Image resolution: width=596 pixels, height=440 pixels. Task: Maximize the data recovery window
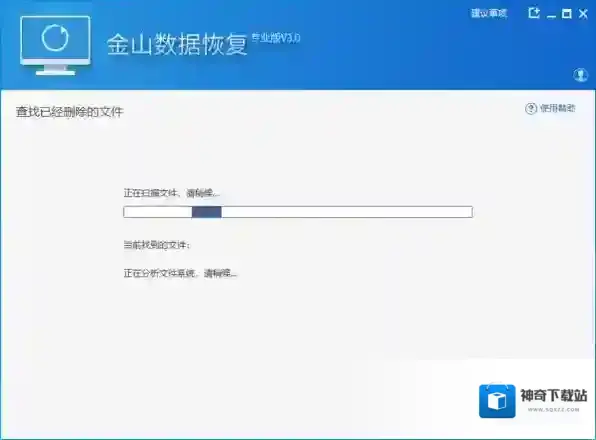click(567, 14)
